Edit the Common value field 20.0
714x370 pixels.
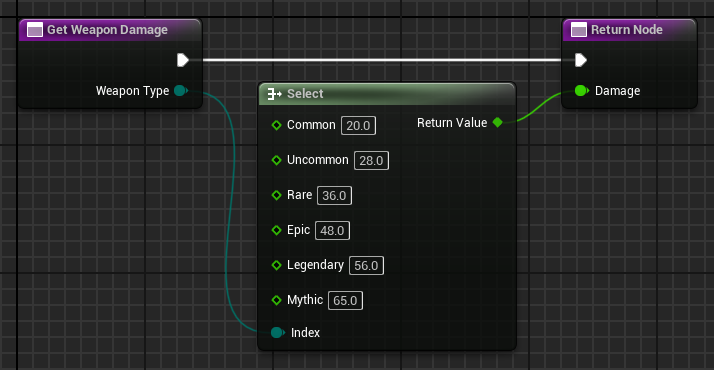[x=358, y=126]
